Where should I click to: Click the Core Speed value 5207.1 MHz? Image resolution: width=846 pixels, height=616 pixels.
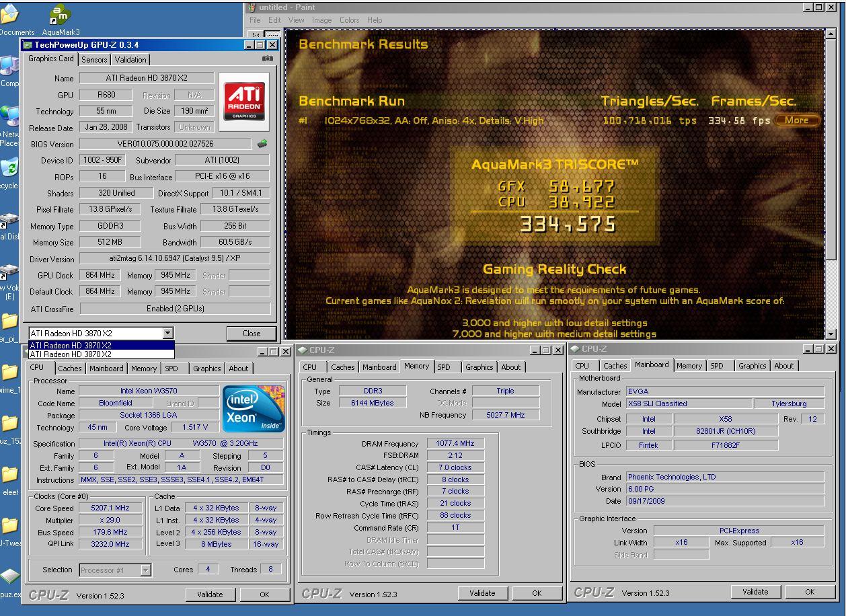tap(110, 508)
